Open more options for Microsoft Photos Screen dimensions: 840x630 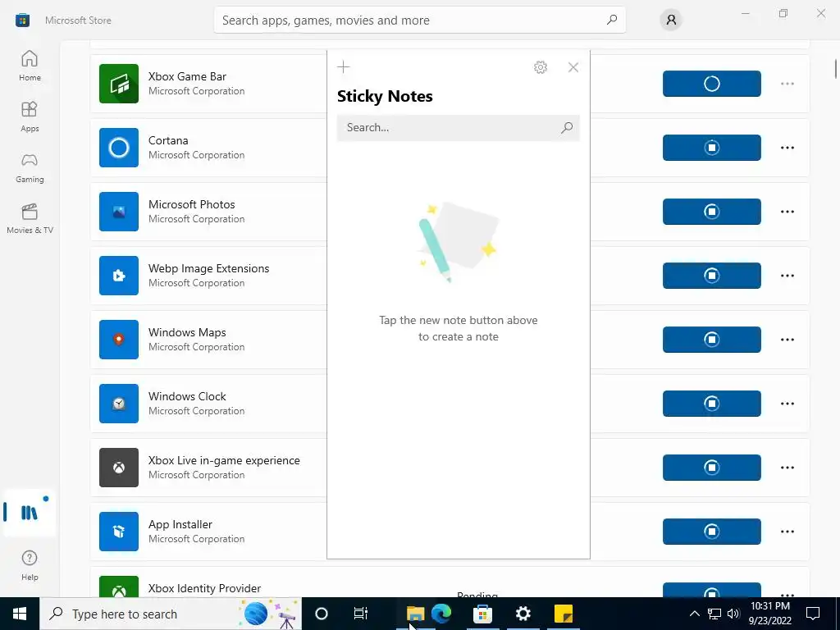click(787, 212)
